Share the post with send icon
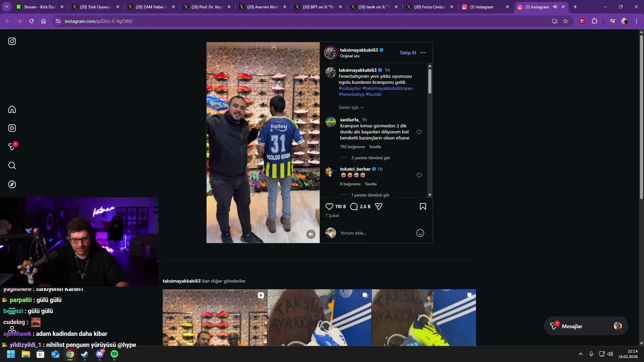The width and height of the screenshot is (644, 362). click(379, 207)
